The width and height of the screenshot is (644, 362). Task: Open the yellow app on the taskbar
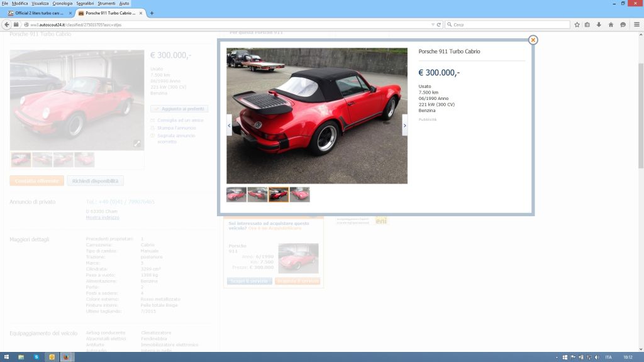52,357
